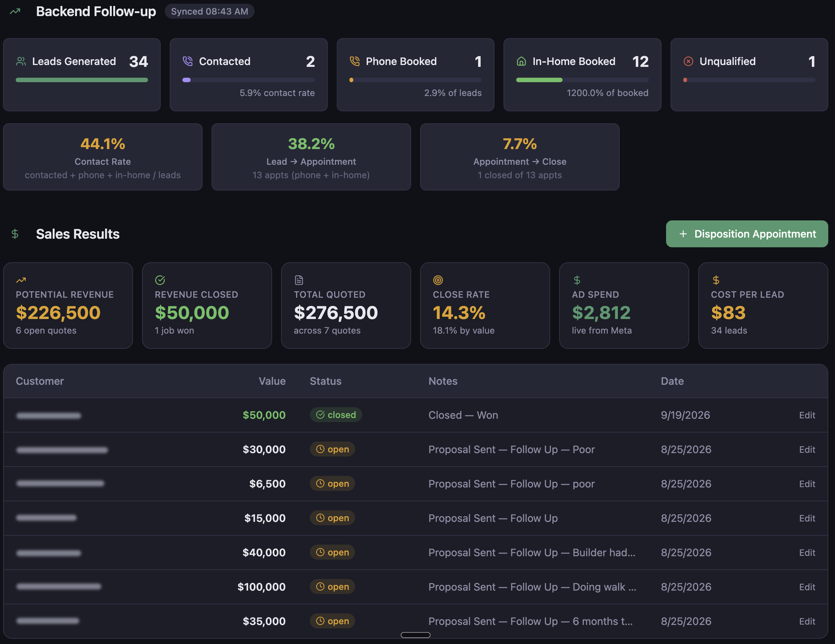835x644 pixels.
Task: Edit the $15,000 open quote row
Action: (807, 518)
